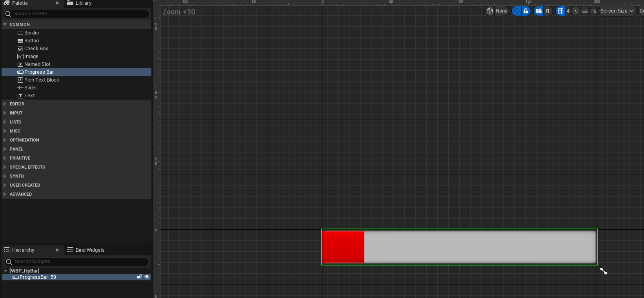The height and width of the screenshot is (298, 644).
Task: Expand the USER CREATED category
Action: (x=5, y=185)
